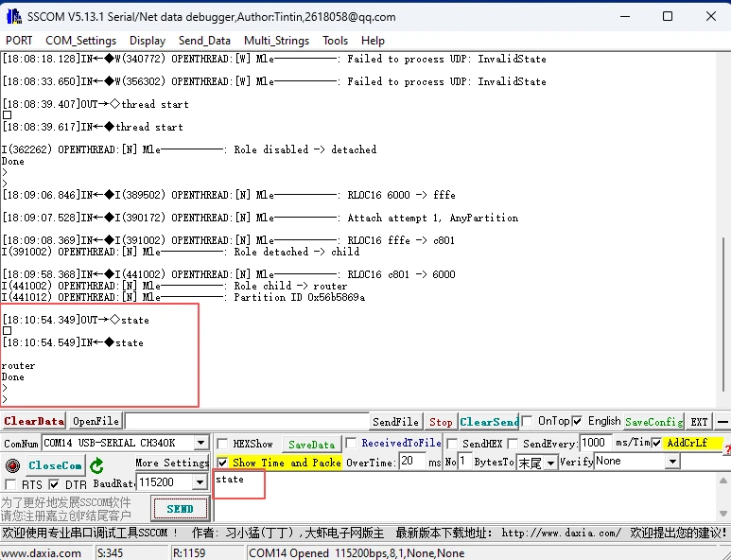
Task: Click the SSCOM application icon in title bar
Action: coord(13,16)
